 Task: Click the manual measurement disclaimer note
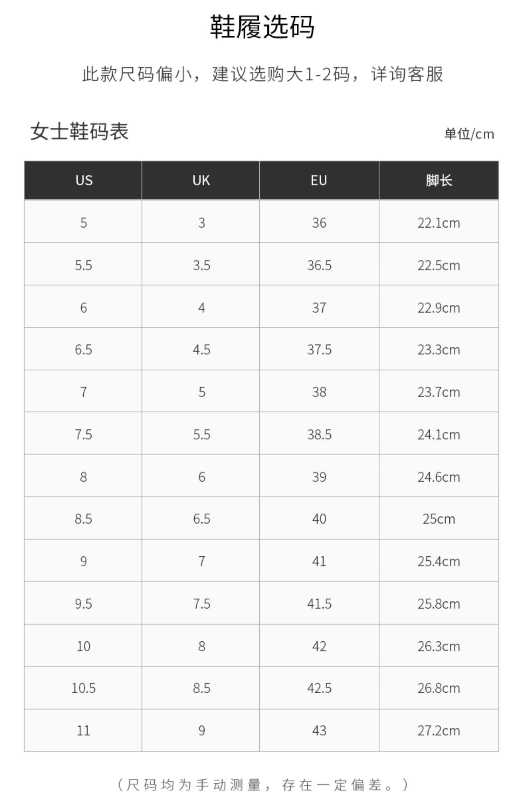(262, 785)
